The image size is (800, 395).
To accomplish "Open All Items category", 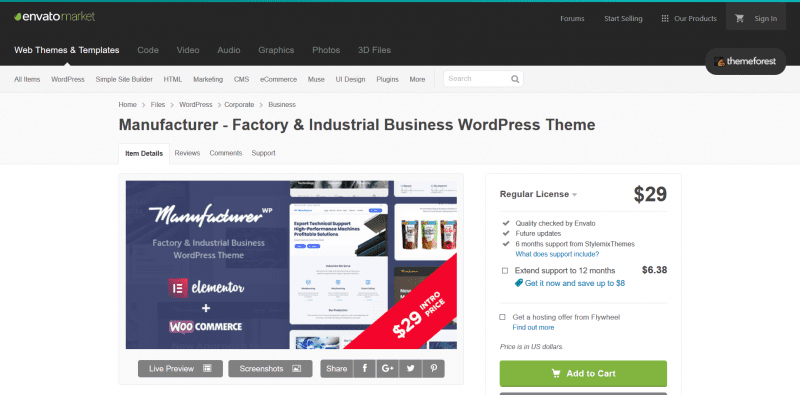I will 27,80.
